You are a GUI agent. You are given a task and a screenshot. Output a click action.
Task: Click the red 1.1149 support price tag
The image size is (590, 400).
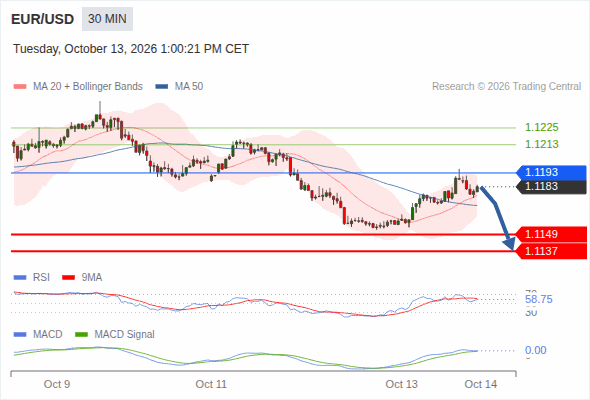[x=551, y=234]
